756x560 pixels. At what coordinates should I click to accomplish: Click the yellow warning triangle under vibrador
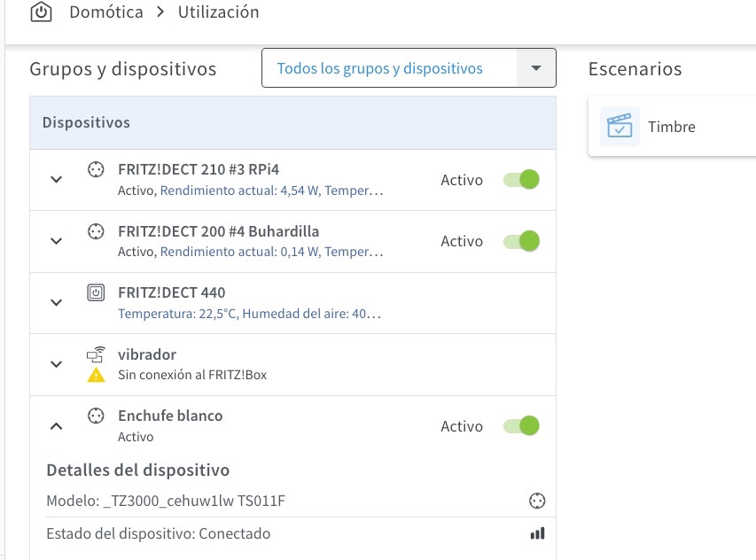coord(96,375)
